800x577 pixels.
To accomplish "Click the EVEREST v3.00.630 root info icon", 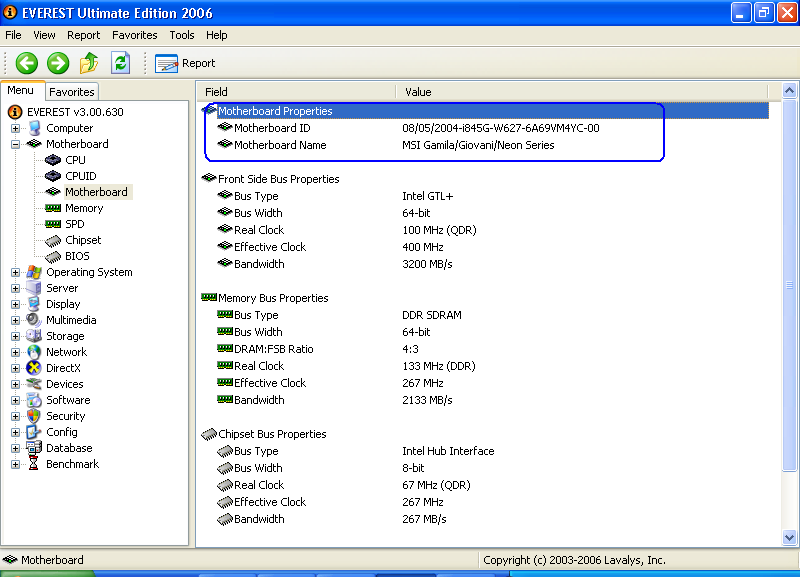I will [x=15, y=112].
